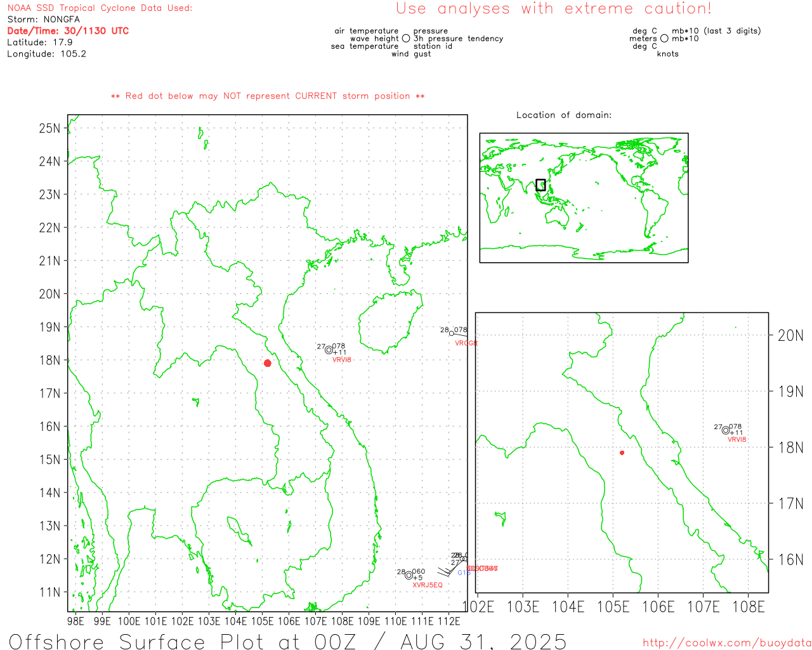The height and width of the screenshot is (650, 812).
Task: Click the black domain rectangle on the world map
Action: [540, 185]
